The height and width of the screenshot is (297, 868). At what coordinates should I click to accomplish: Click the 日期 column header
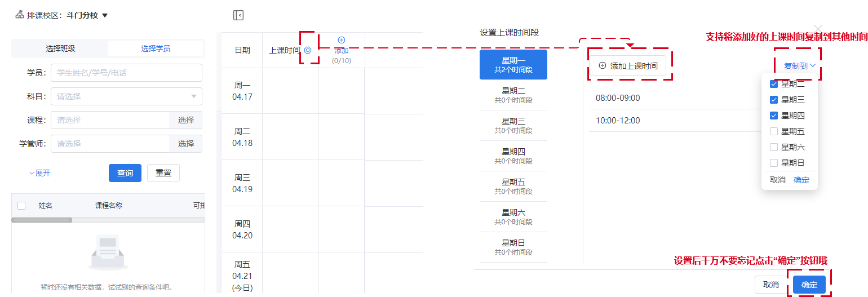point(242,50)
